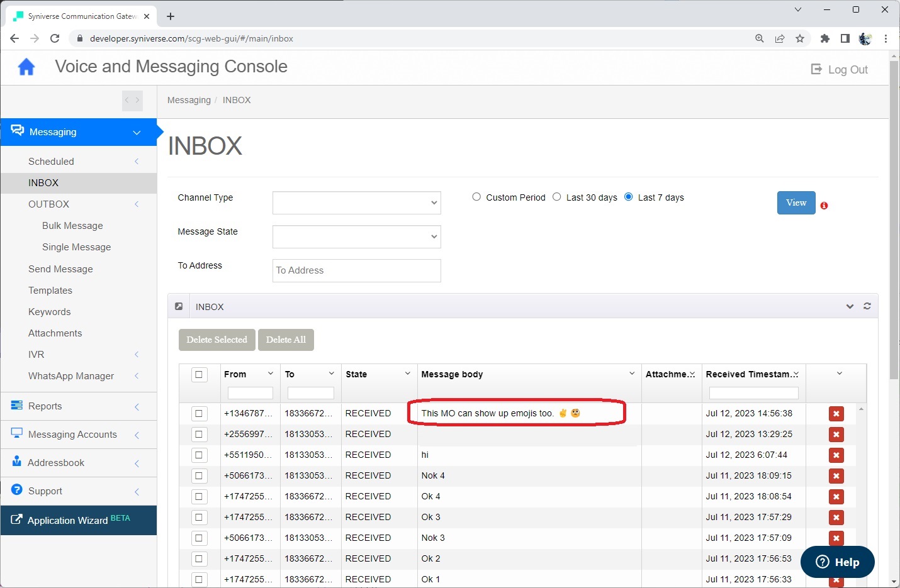Delete the message received Jul 12 14:56:38
Screen dimensions: 900x588
[836, 414]
